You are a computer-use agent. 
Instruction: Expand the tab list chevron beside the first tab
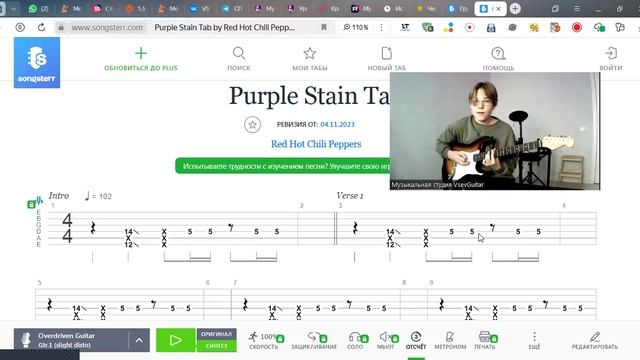[x=13, y=9]
